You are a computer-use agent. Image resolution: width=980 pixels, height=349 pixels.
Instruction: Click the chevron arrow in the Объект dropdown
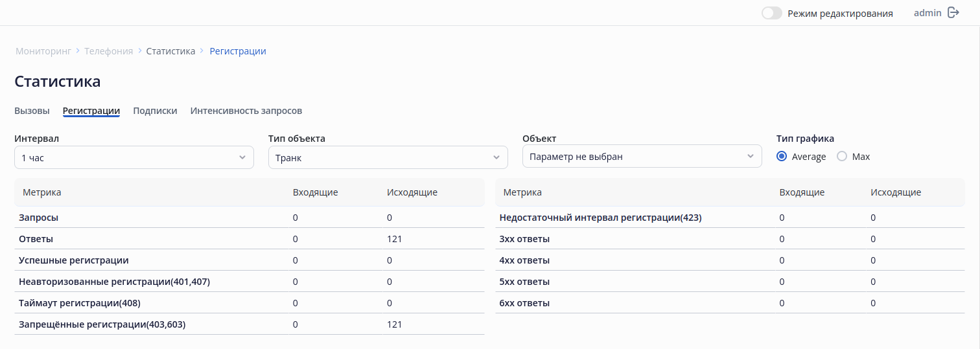coord(751,157)
